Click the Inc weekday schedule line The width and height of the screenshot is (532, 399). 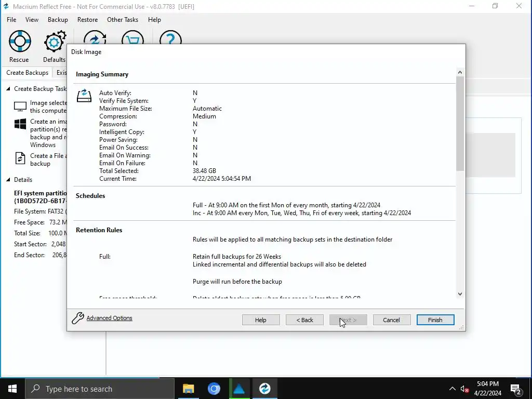[x=302, y=212]
